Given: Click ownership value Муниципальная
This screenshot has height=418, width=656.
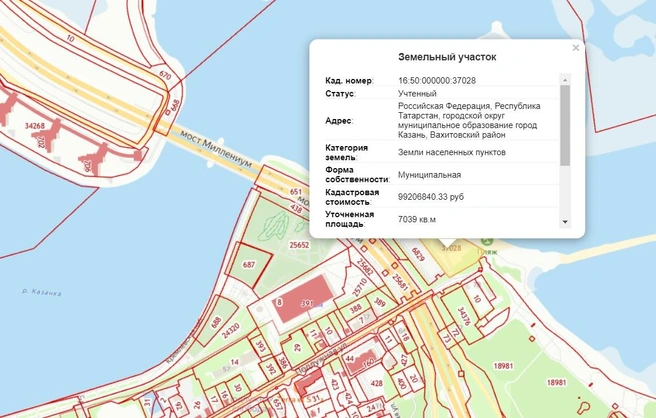Looking at the screenshot, I should [x=429, y=175].
